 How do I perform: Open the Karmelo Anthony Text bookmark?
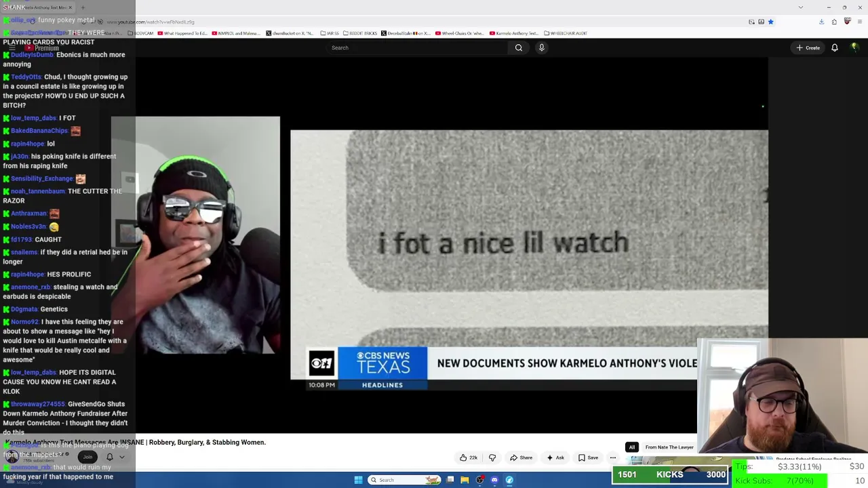click(515, 33)
